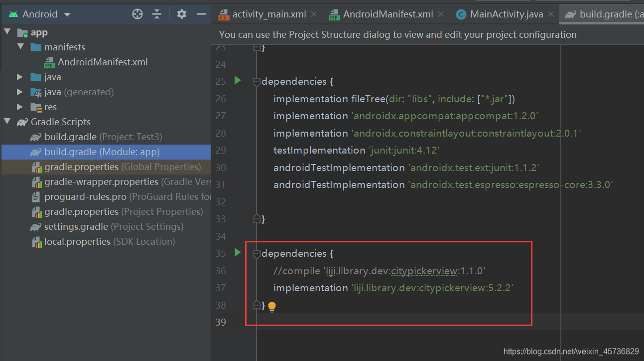Viewport: 644px width, 361px height.
Task: Close the AndroidManifest.xml tab
Action: coord(441,14)
